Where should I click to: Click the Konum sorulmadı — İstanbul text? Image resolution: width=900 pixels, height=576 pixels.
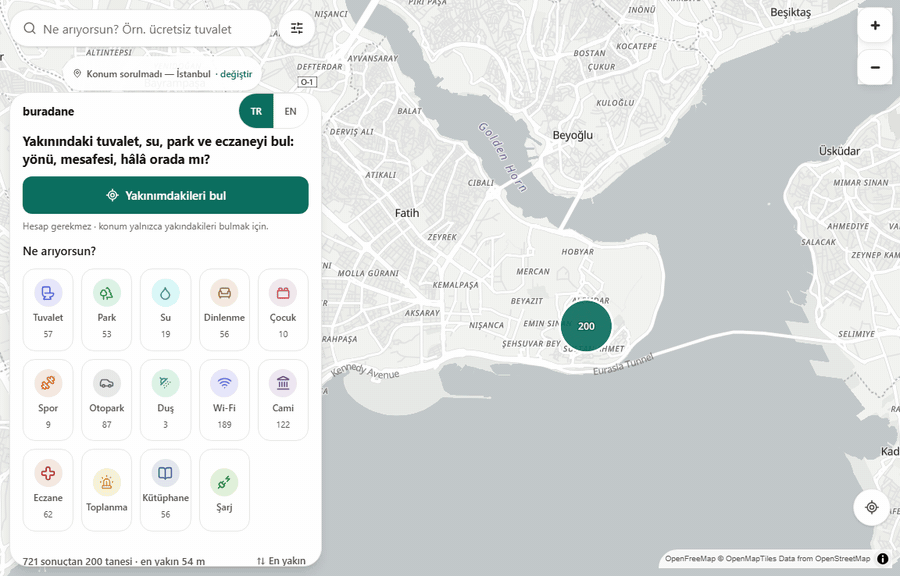pos(149,74)
